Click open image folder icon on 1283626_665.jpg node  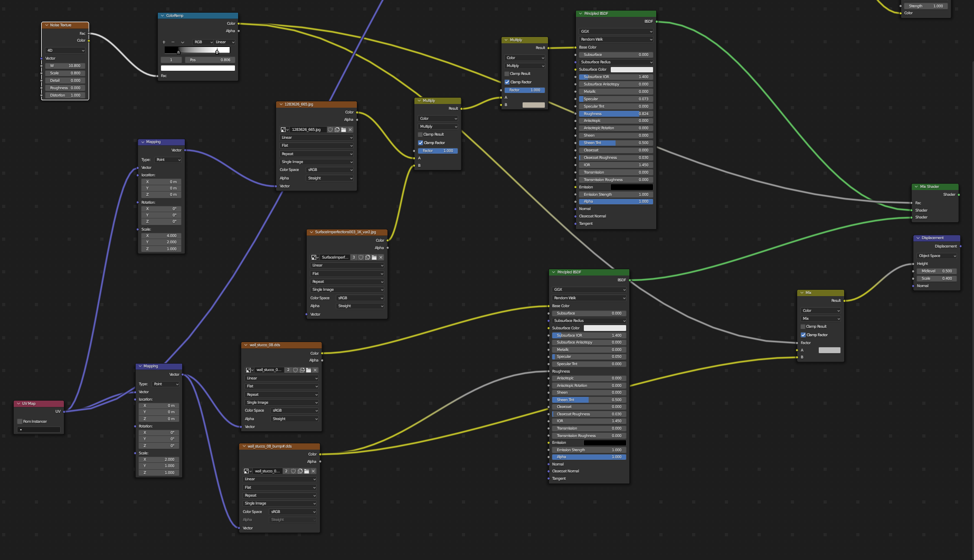pyautogui.click(x=344, y=130)
